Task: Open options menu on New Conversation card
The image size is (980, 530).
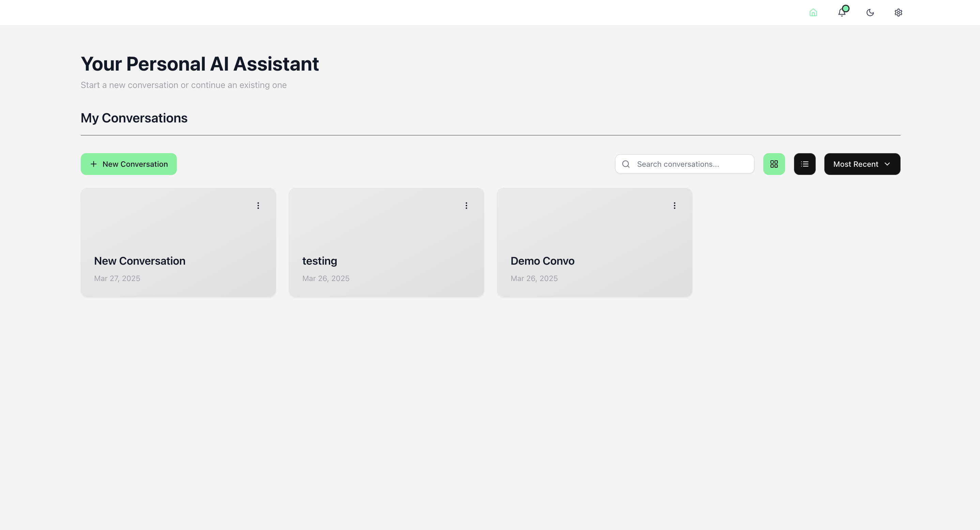Action: (258, 206)
